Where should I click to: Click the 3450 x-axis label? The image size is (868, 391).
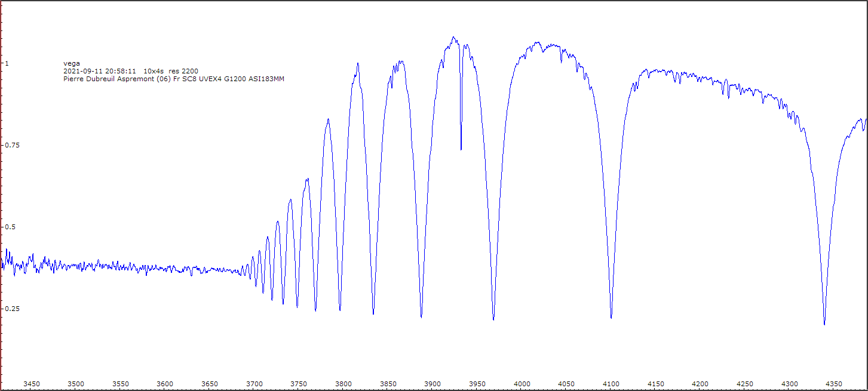(x=31, y=384)
